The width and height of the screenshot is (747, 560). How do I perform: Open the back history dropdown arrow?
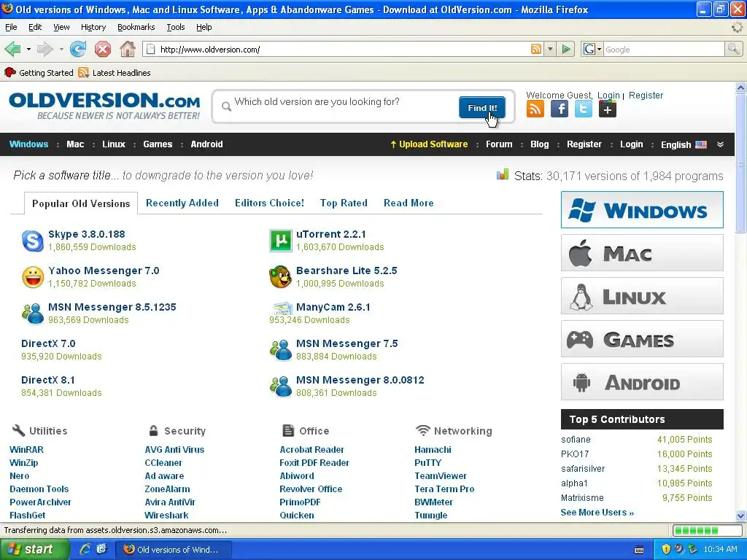(28, 49)
